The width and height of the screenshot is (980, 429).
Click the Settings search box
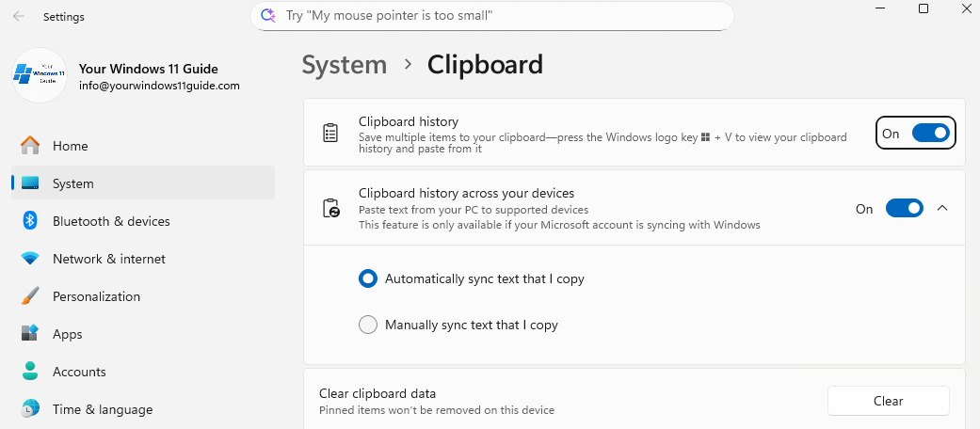tap(491, 16)
